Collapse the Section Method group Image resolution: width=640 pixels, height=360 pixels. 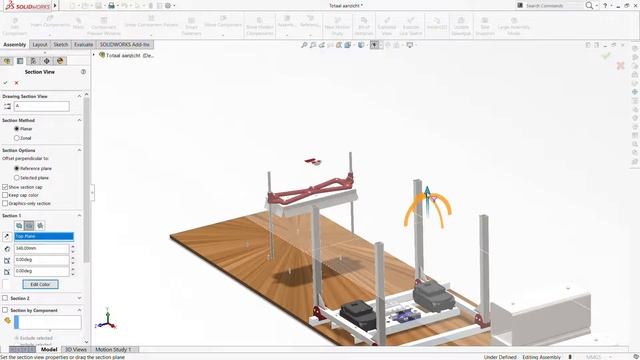pos(79,120)
